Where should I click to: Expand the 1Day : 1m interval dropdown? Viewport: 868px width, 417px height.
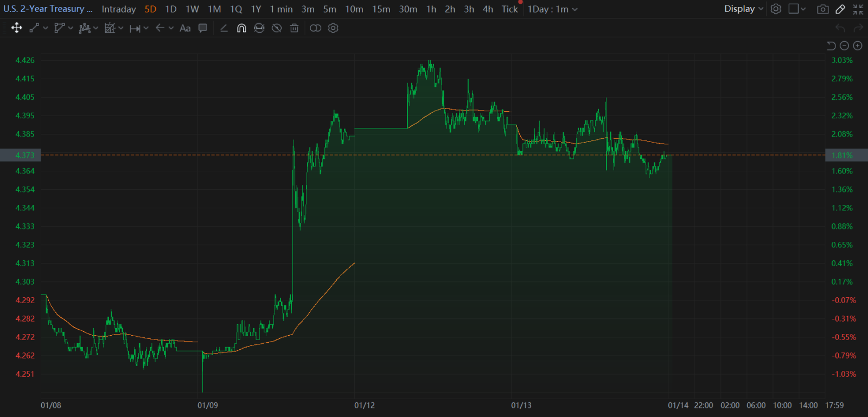(553, 9)
